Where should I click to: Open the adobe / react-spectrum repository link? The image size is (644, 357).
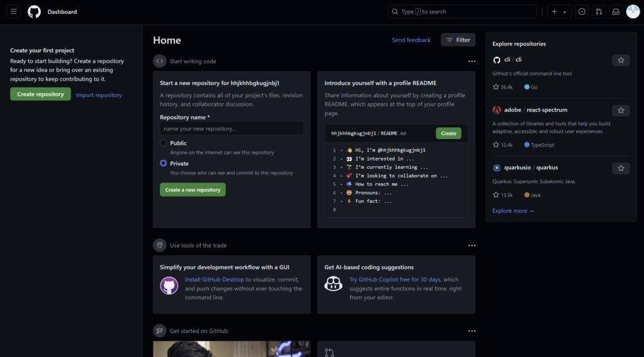[x=536, y=110]
